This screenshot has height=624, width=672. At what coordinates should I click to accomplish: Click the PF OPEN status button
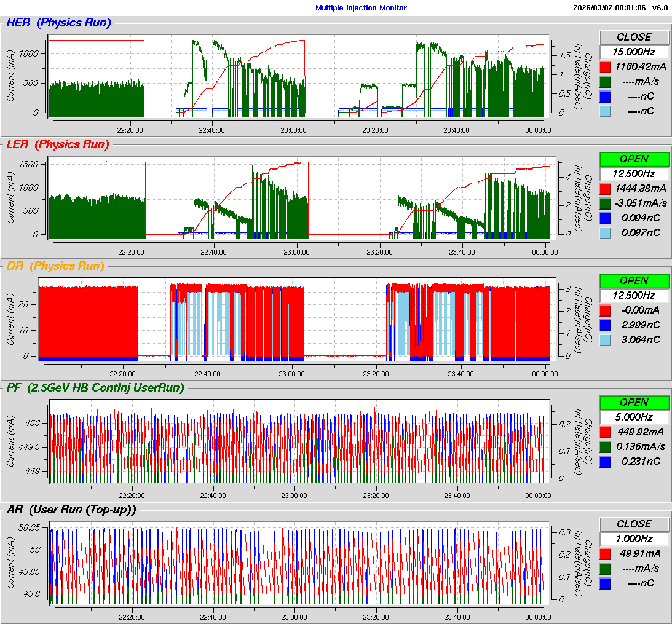[x=634, y=402]
